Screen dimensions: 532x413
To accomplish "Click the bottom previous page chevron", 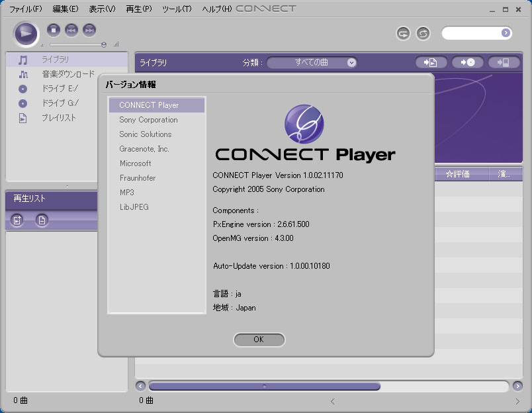I will [332, 402].
